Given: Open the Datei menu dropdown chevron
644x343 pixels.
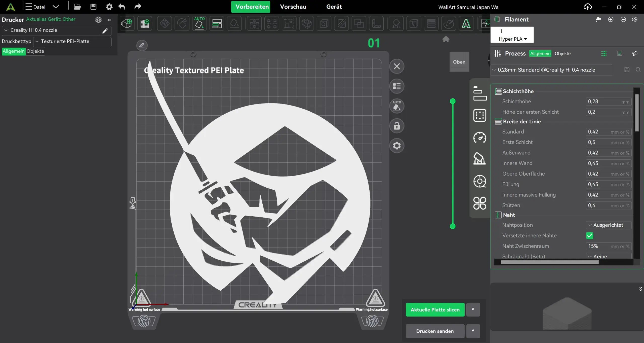Looking at the screenshot, I should tap(56, 7).
